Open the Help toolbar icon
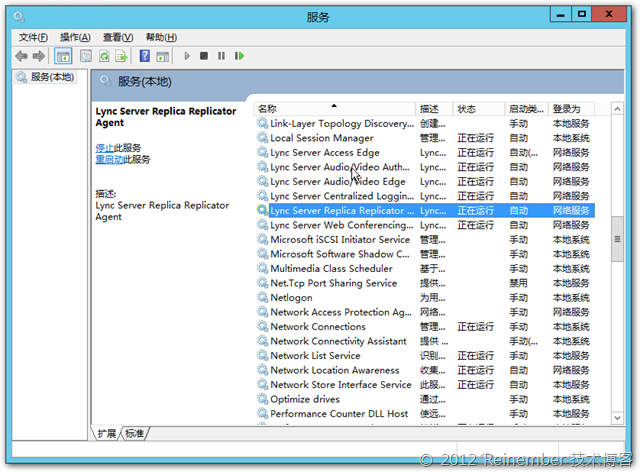Screen dimensions: 640x472 coord(144,56)
